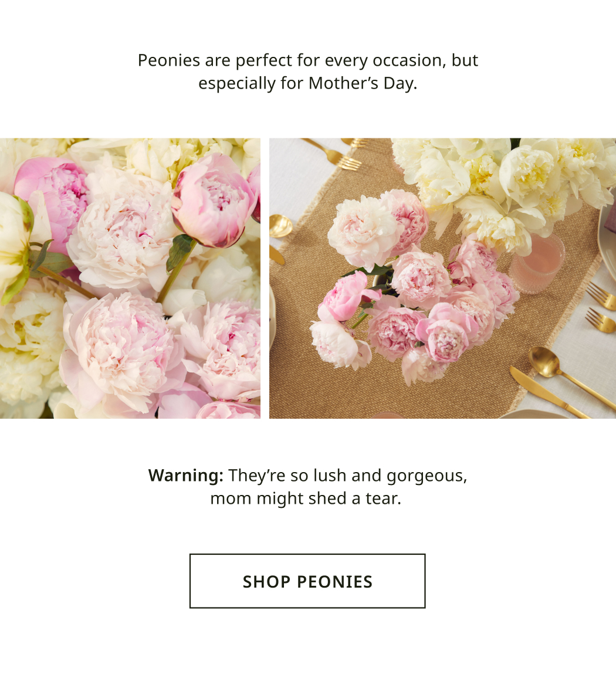Click the small gold spoon at table photo's left edge
This screenshot has height=675, width=616.
click(280, 226)
